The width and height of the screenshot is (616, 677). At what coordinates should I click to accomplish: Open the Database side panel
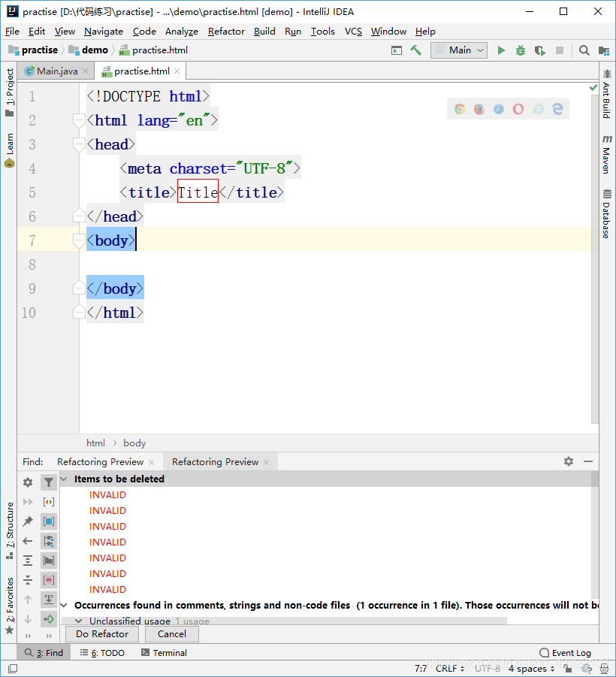tap(606, 213)
